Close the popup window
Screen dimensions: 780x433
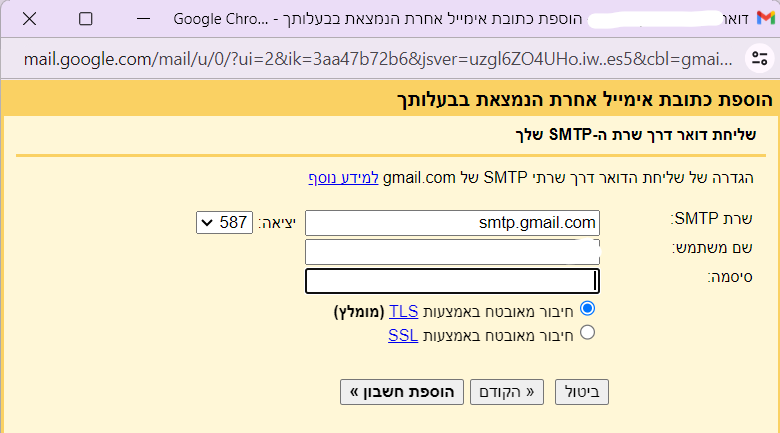click(x=29, y=19)
